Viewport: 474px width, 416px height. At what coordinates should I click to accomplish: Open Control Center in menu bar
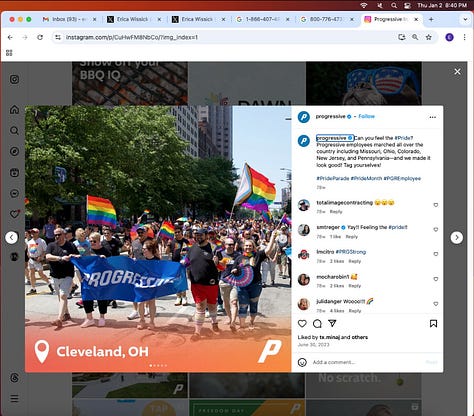click(x=407, y=5)
